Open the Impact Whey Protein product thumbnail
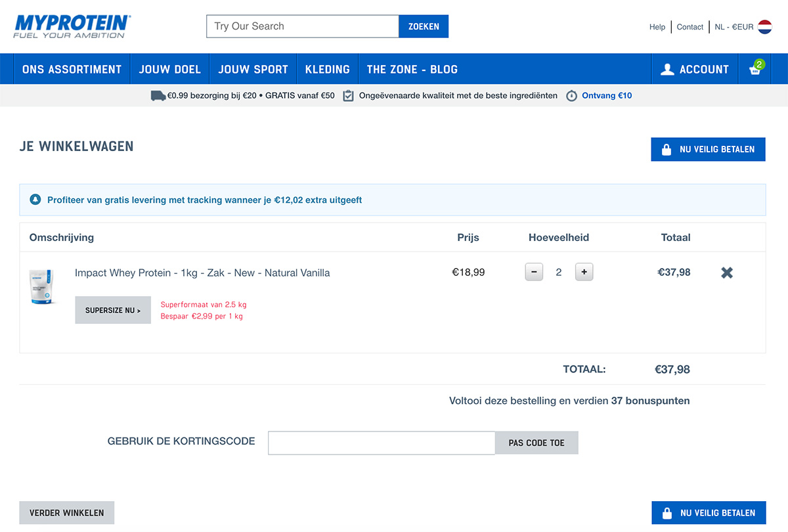788x532 pixels. [x=42, y=286]
